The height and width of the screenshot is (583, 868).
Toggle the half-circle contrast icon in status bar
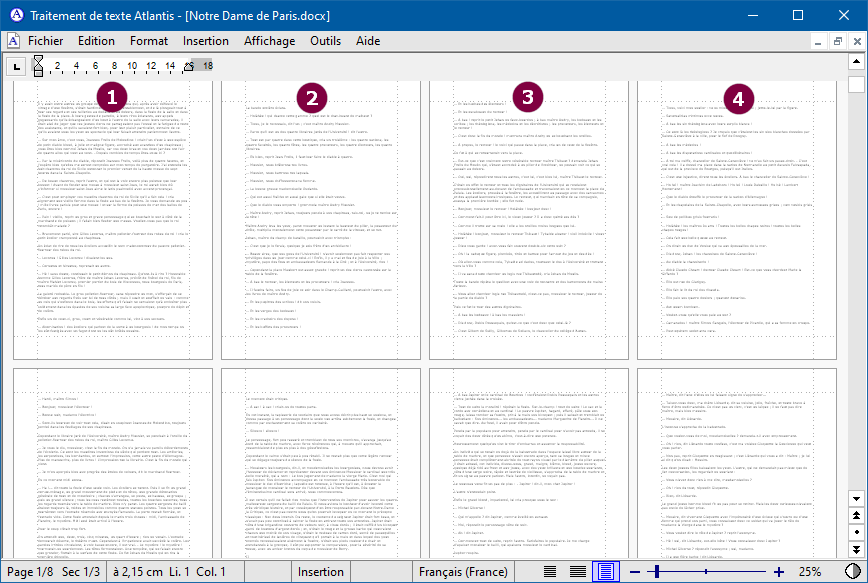click(853, 571)
